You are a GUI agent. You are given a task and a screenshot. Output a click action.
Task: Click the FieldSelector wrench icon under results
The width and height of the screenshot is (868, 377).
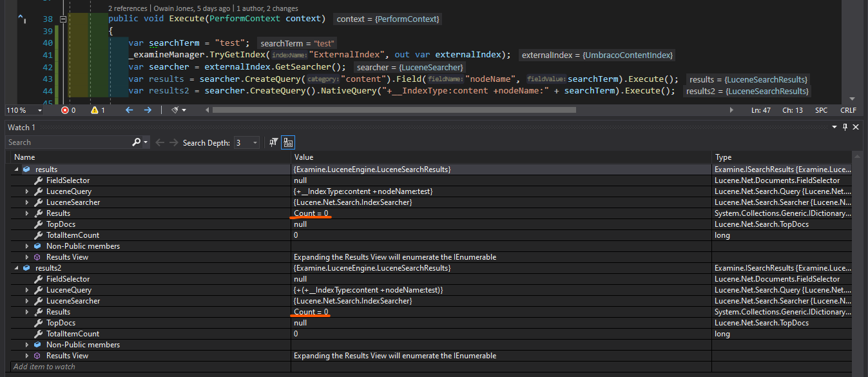[37, 180]
